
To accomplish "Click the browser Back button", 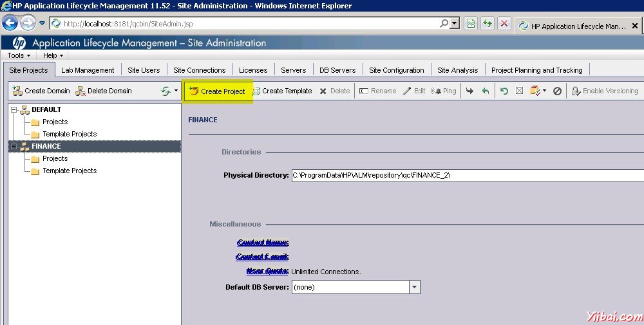I will point(10,23).
